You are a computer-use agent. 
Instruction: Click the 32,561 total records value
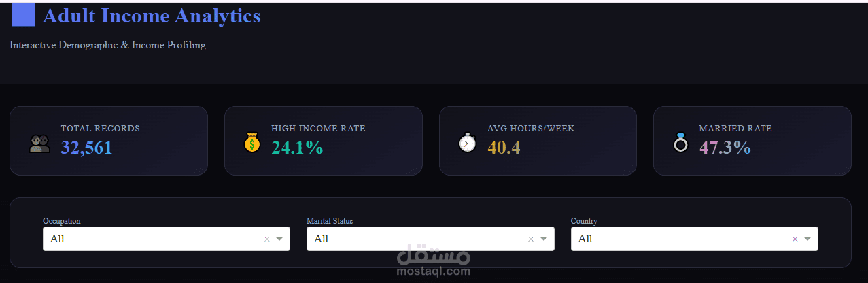pyautogui.click(x=86, y=148)
